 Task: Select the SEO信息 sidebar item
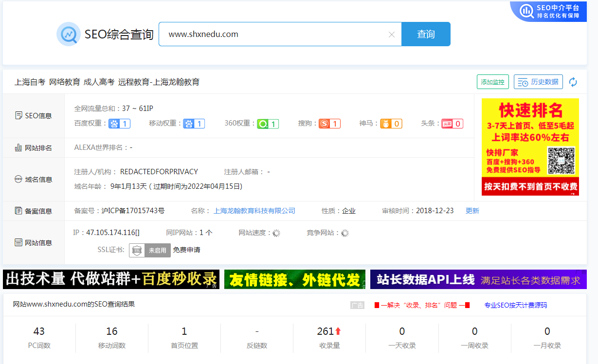tap(34, 116)
